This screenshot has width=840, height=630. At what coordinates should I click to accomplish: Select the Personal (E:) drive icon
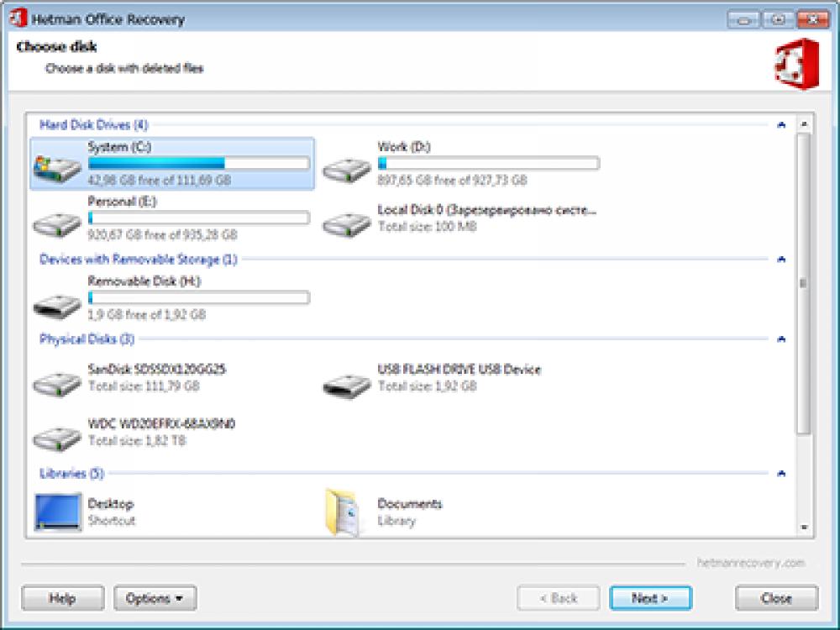pyautogui.click(x=55, y=221)
